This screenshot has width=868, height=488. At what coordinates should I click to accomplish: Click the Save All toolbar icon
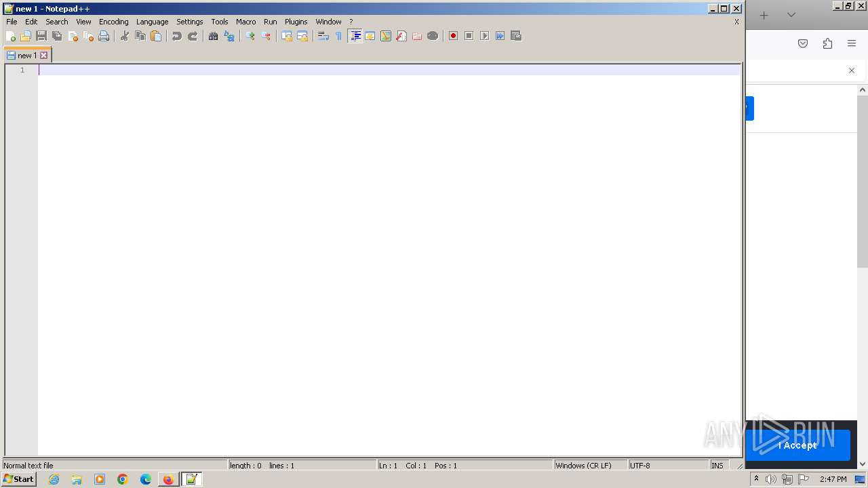pyautogui.click(x=57, y=36)
